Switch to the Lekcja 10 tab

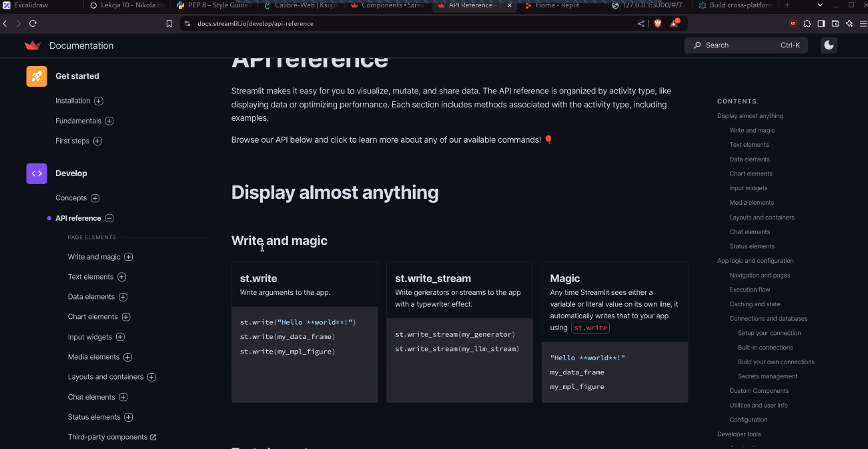click(x=127, y=5)
